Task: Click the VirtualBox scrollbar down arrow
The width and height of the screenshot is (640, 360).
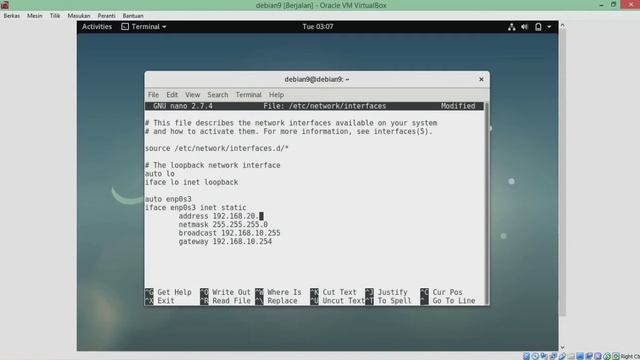Action: tap(562, 347)
